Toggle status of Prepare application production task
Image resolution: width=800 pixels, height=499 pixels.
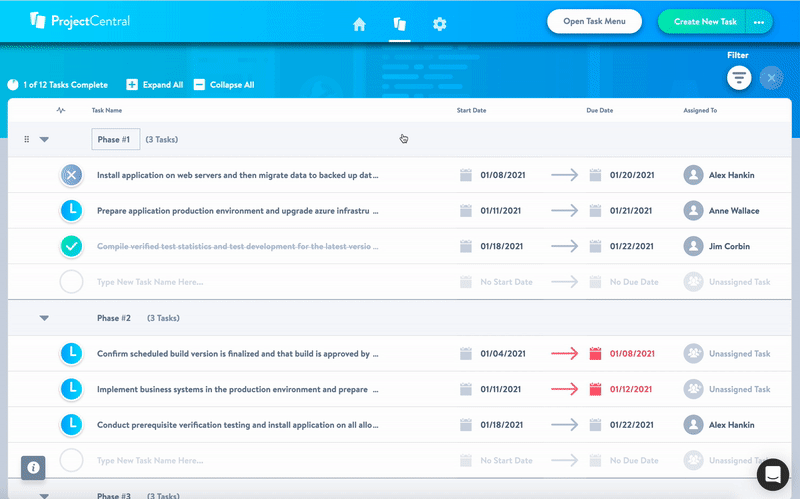[71, 211]
